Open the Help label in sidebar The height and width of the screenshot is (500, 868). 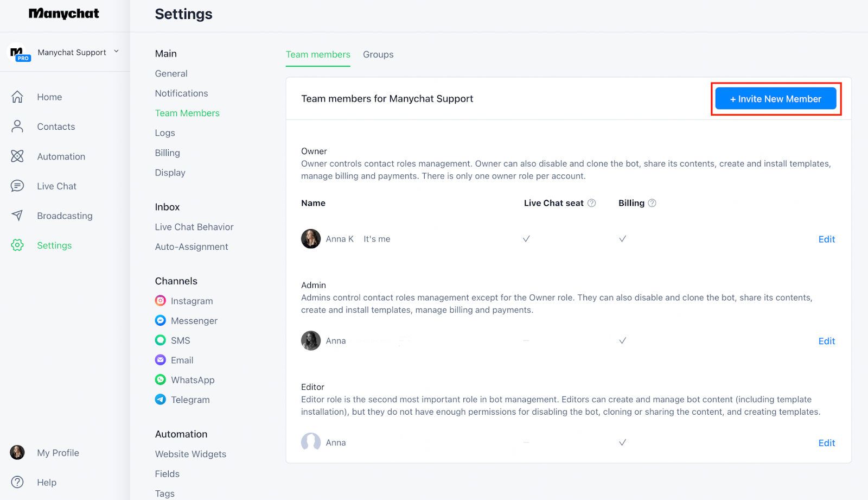coord(47,483)
